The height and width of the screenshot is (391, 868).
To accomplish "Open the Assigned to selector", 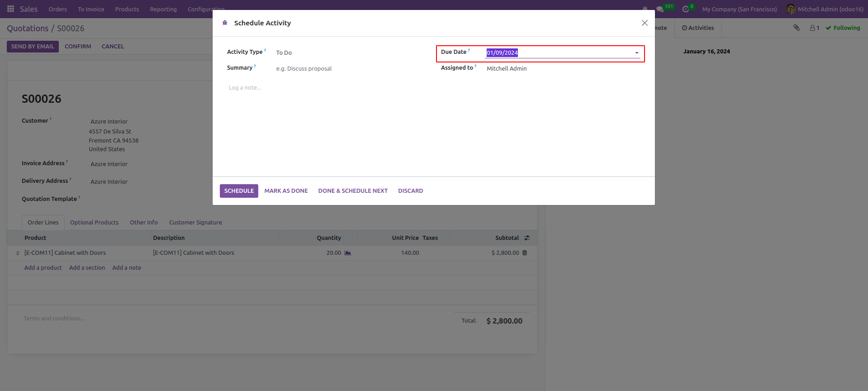I will point(563,68).
